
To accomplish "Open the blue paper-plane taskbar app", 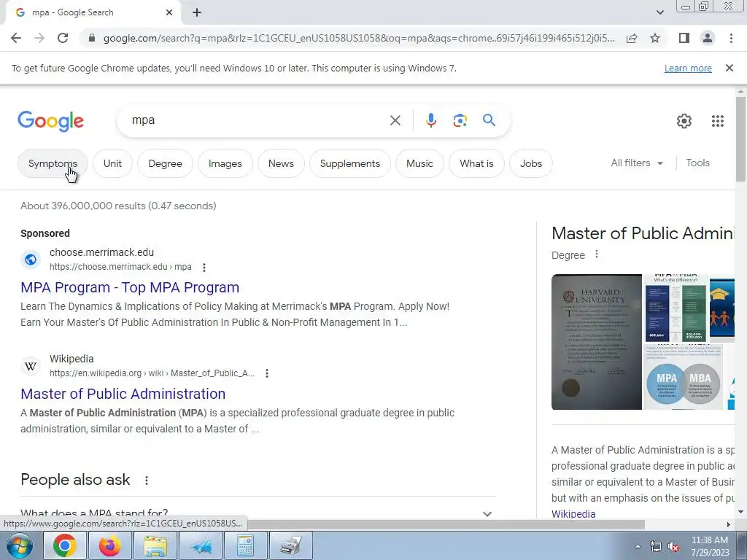I will (x=201, y=545).
